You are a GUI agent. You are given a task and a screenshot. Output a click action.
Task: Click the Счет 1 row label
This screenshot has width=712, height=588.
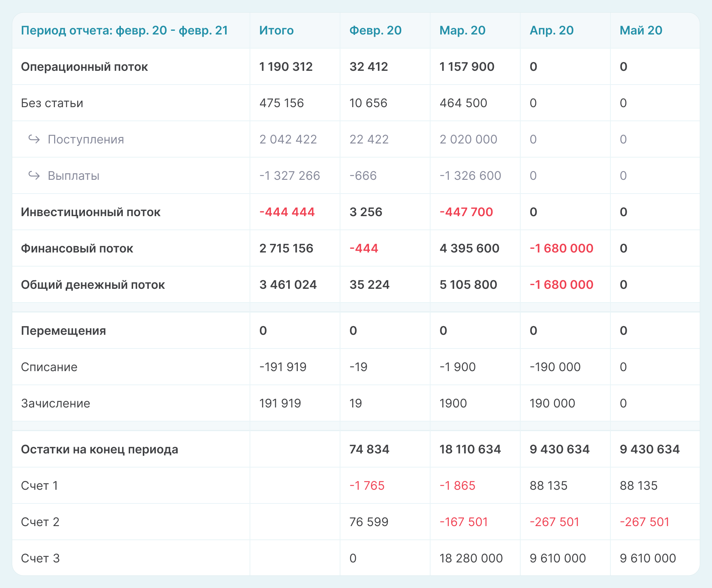point(39,486)
